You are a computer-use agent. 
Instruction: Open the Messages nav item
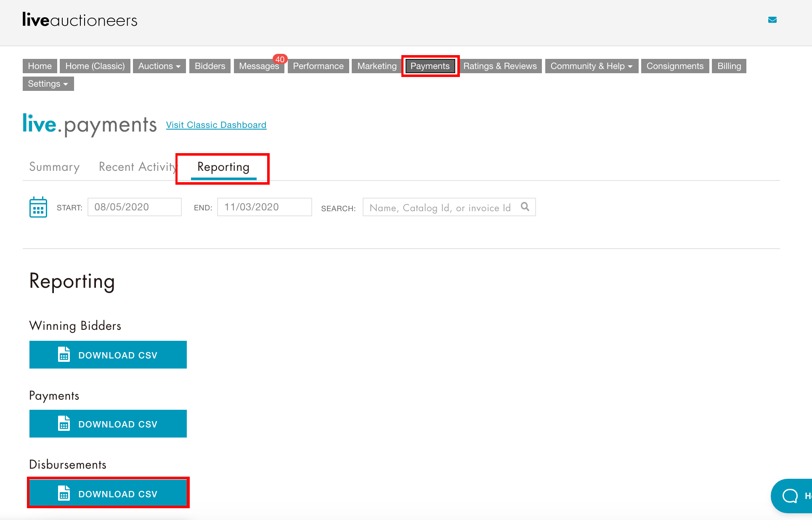pyautogui.click(x=259, y=66)
